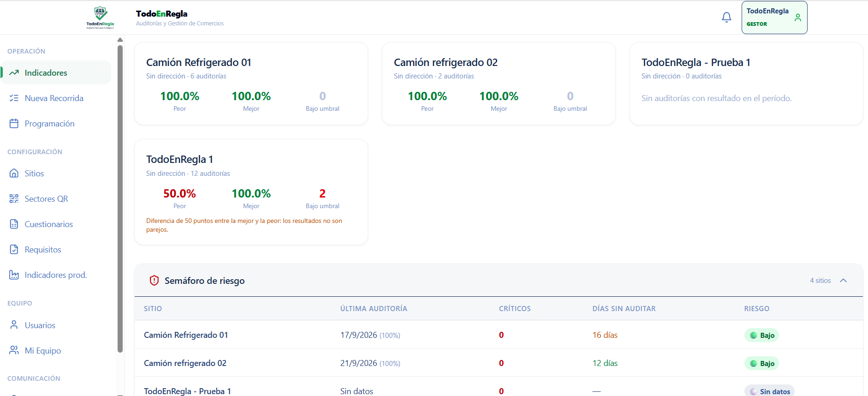Click Camión Refrigerado 01 in the risk table
868x396 pixels.
point(186,335)
